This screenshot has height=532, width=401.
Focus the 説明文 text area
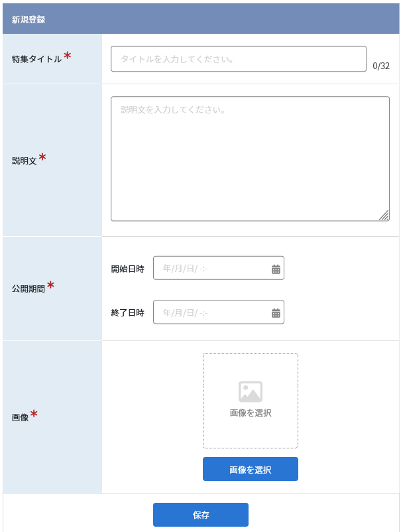tap(250, 159)
